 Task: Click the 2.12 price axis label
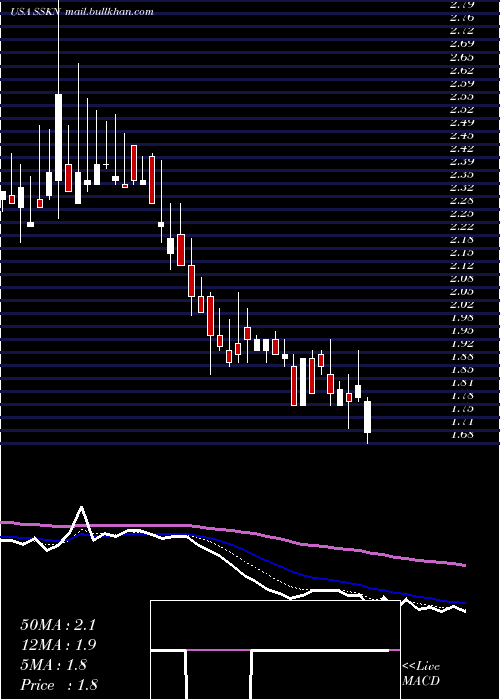pos(461,265)
